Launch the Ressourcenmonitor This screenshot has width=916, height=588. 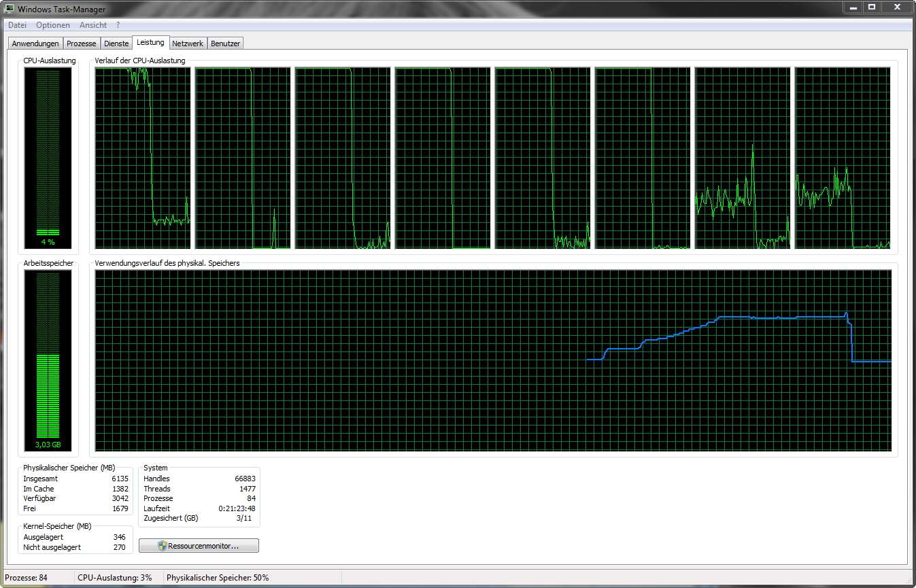199,546
